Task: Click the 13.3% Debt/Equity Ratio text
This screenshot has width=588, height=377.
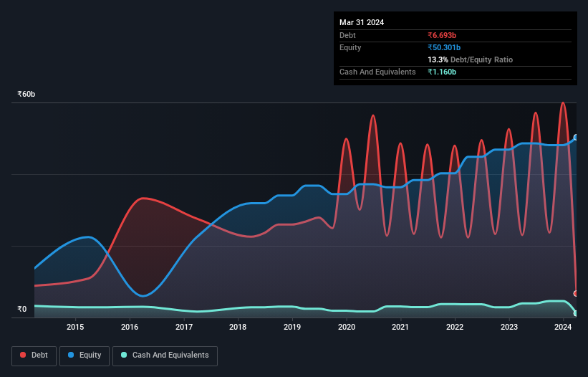Action: click(471, 59)
